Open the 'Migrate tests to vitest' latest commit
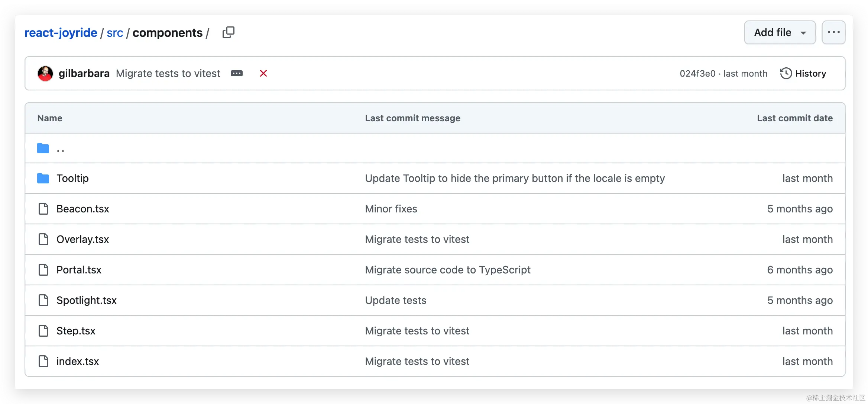The width and height of the screenshot is (868, 404). [x=168, y=73]
